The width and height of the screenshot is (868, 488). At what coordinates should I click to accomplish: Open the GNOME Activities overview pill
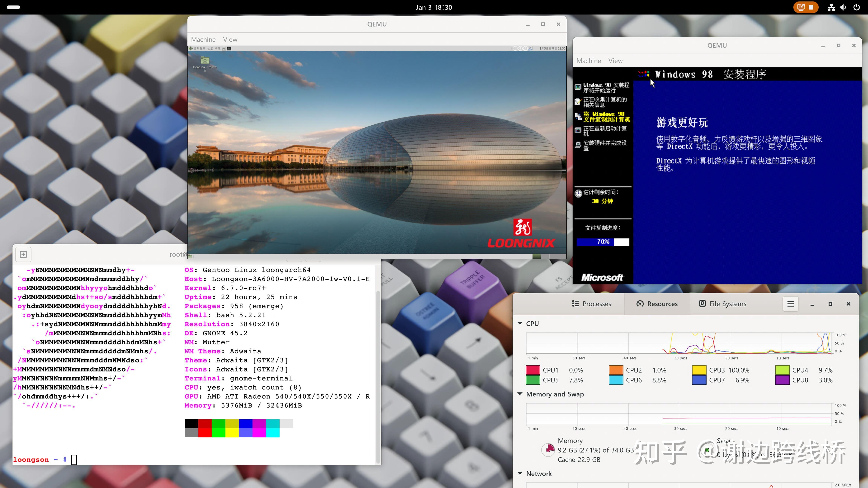click(13, 7)
